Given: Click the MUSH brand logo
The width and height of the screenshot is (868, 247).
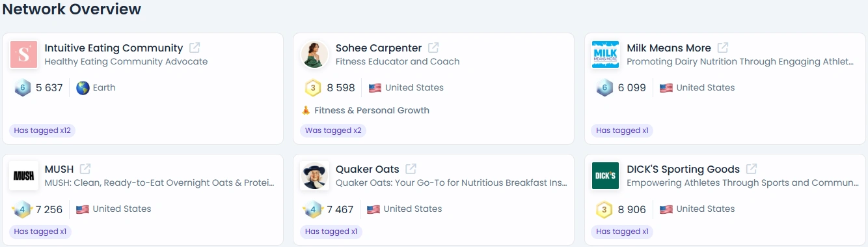Looking at the screenshot, I should [23, 176].
